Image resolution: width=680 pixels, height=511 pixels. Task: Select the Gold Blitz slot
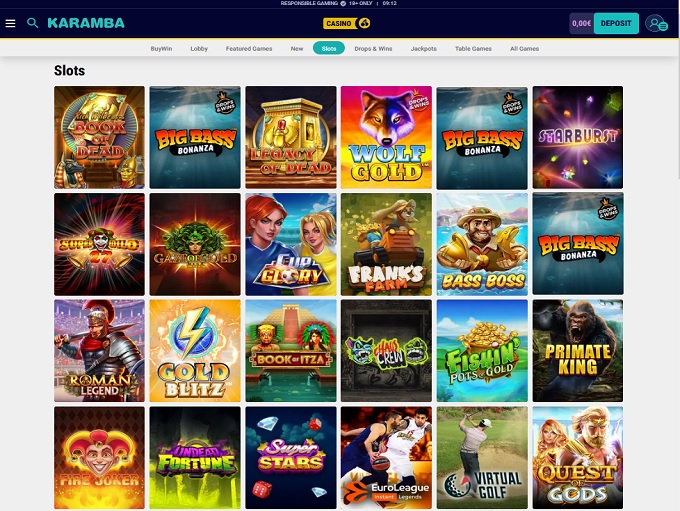pyautogui.click(x=195, y=350)
